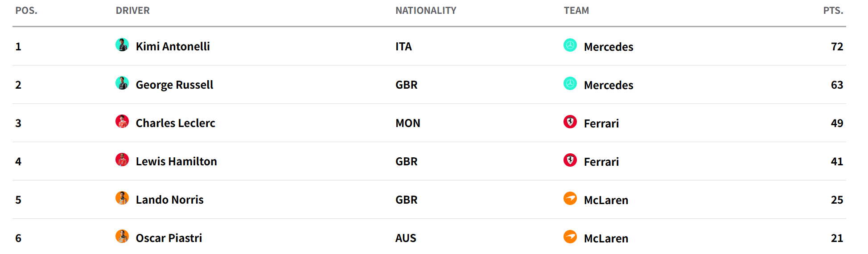
Task: Open Kimi Antonelli's driver profile link
Action: (173, 46)
